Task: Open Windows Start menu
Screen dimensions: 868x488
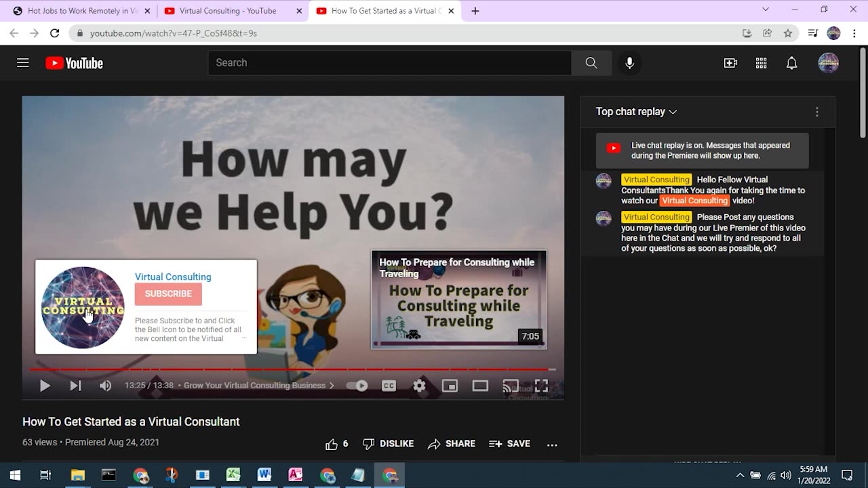Action: tap(15, 475)
